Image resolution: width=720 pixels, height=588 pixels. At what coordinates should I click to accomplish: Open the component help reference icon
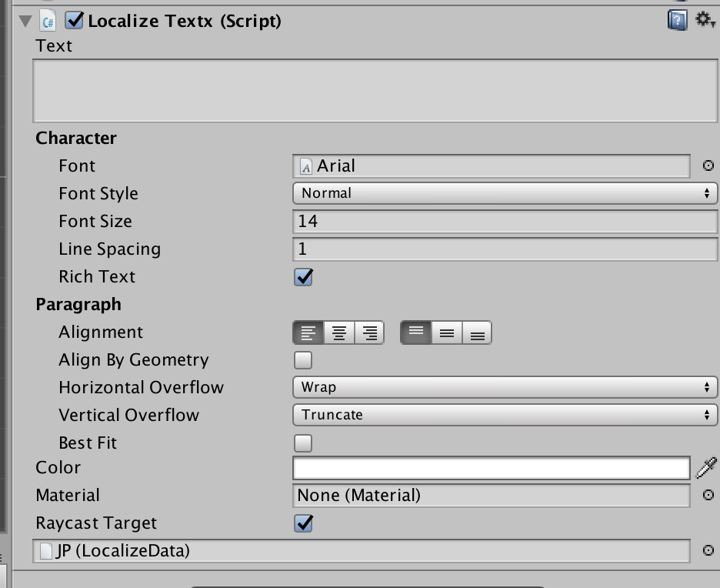(x=677, y=20)
